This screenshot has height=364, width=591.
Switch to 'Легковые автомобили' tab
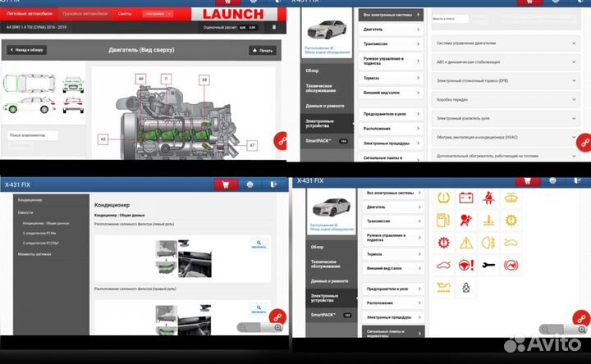click(30, 14)
